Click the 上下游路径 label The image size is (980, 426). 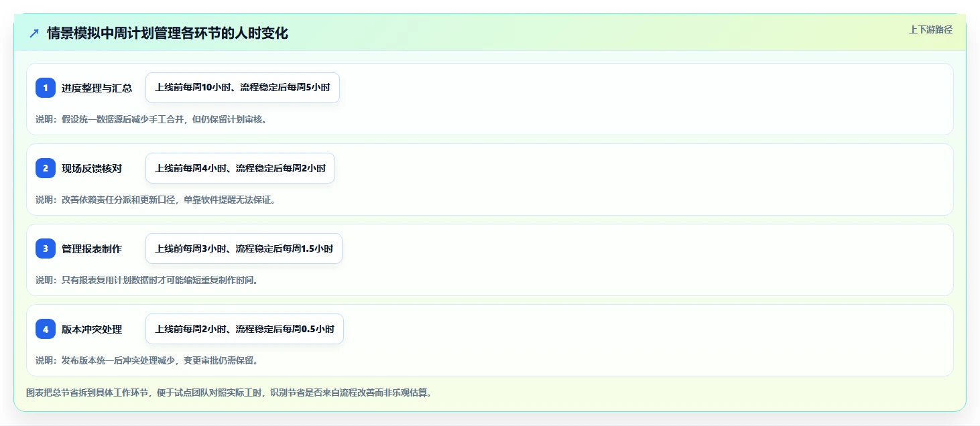930,29
